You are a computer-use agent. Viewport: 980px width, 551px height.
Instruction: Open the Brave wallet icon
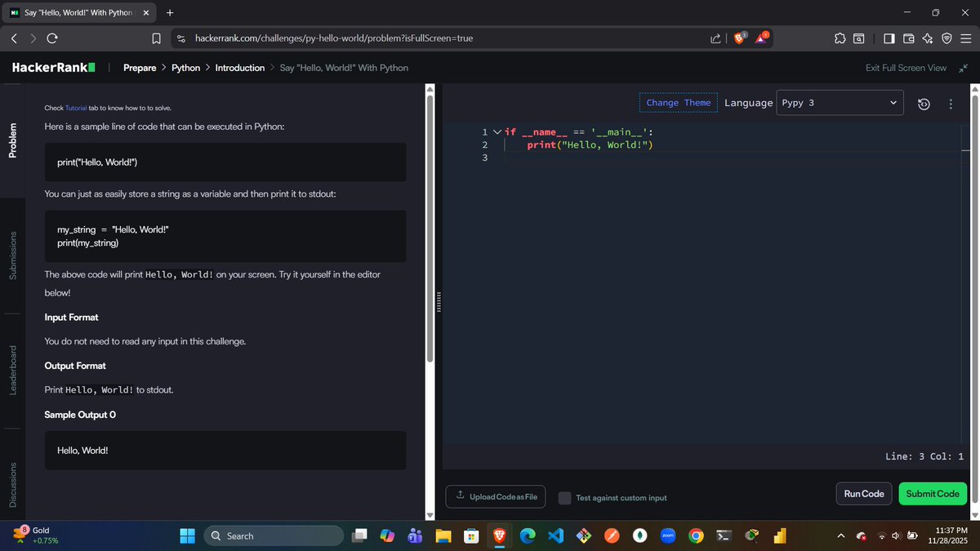coord(909,38)
